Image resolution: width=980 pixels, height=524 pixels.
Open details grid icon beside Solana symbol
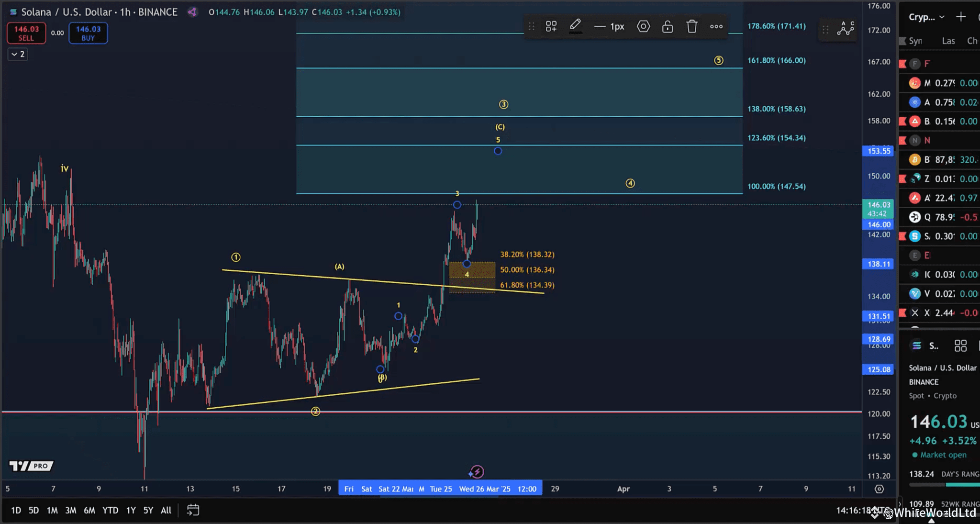coord(960,346)
